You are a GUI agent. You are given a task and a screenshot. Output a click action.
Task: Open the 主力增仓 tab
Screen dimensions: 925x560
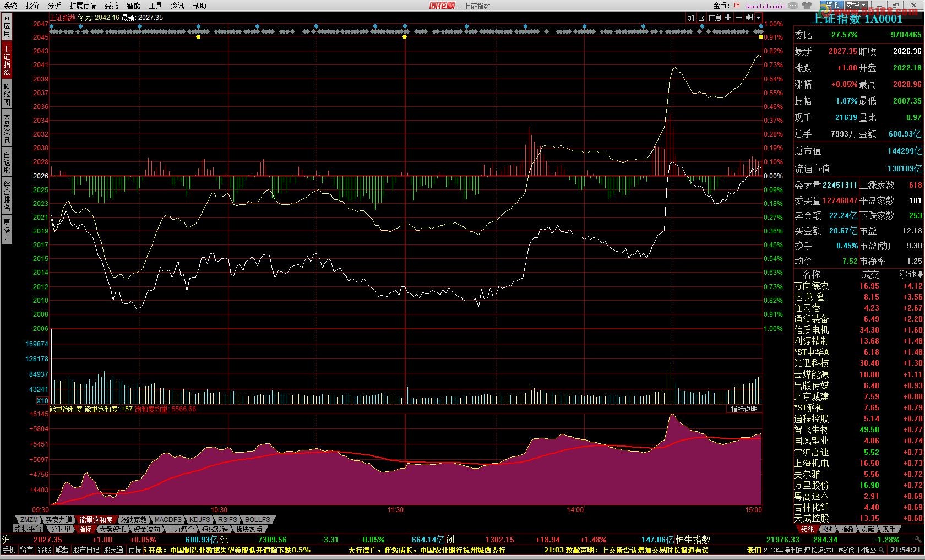[181, 529]
